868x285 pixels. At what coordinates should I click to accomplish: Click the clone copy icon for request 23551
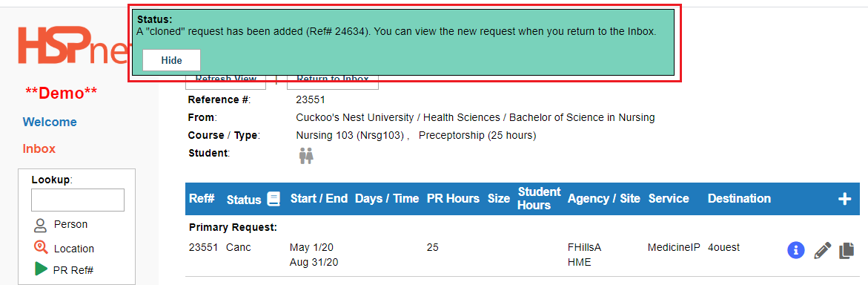[x=847, y=251]
